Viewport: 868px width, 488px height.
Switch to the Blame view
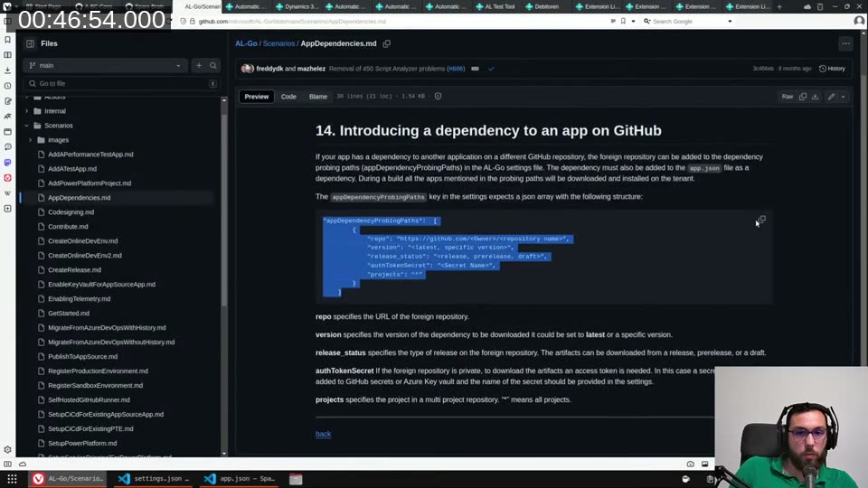click(318, 97)
